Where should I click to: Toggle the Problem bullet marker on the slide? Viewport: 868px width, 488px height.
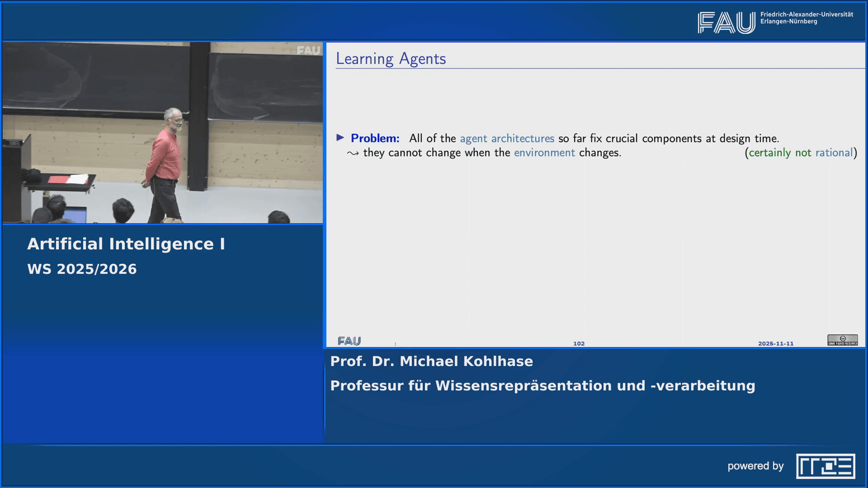coord(340,138)
